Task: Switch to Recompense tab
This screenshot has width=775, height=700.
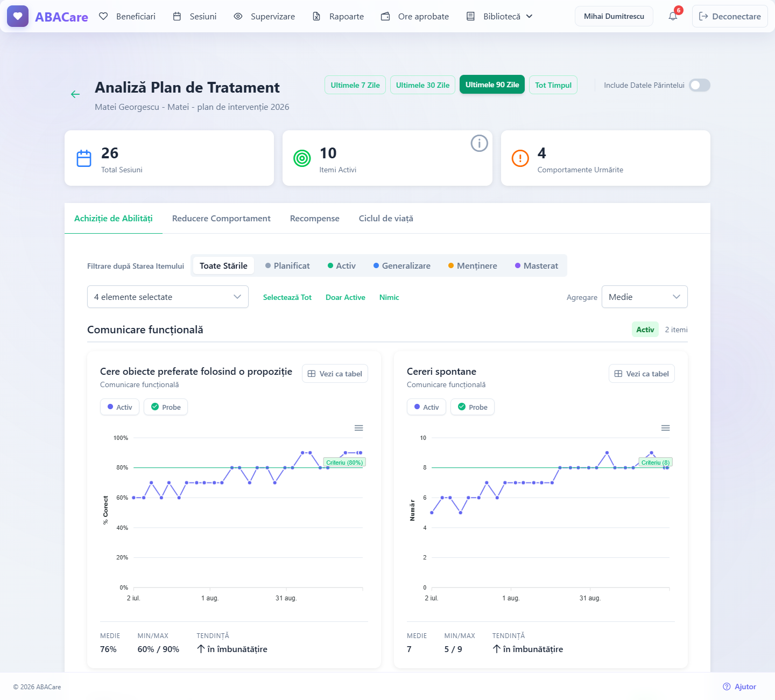Action: coord(315,219)
